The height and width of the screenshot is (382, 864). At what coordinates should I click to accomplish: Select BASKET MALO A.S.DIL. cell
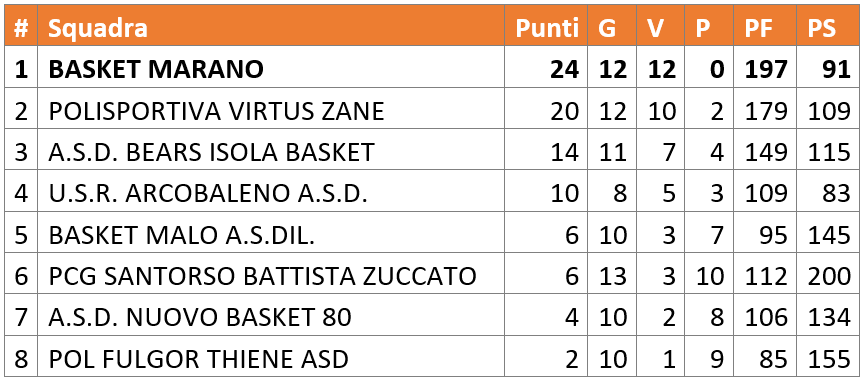click(181, 235)
